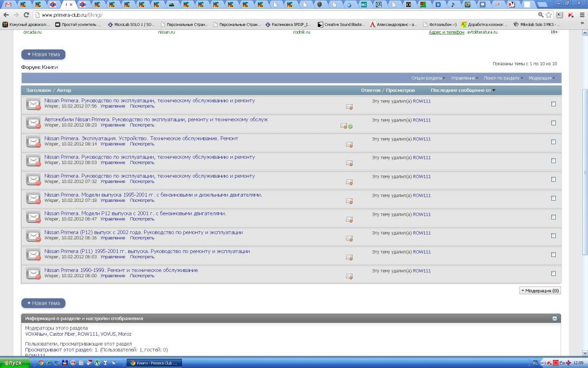588x368 pixels.
Task: Click the green checkmark icon in 'Автомобили Nissan Primera' row
Action: [350, 126]
